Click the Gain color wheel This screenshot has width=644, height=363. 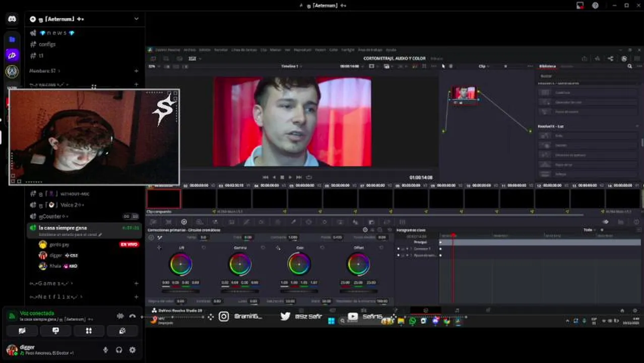coord(299,264)
